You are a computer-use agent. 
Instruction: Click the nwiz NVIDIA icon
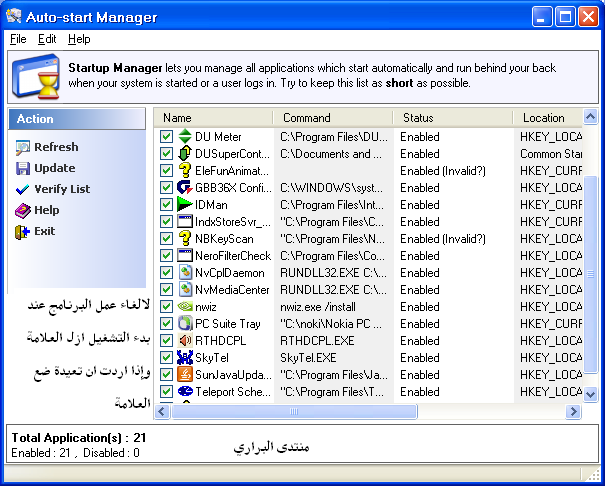click(185, 306)
